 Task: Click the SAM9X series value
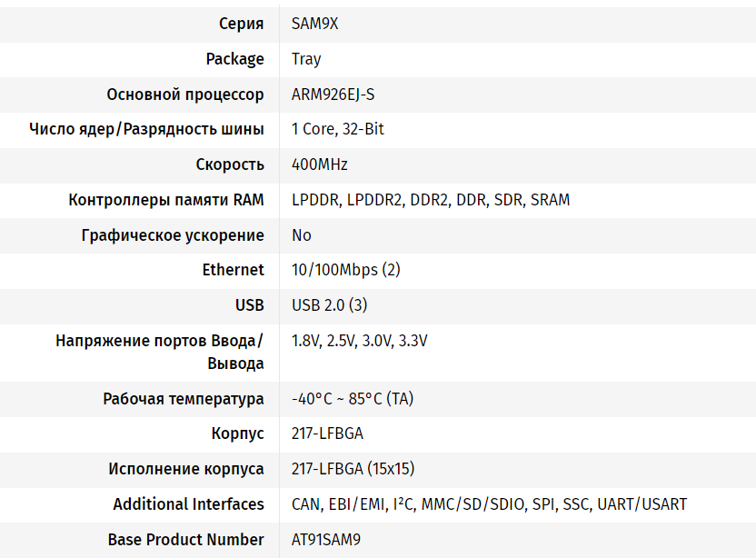[x=314, y=24]
